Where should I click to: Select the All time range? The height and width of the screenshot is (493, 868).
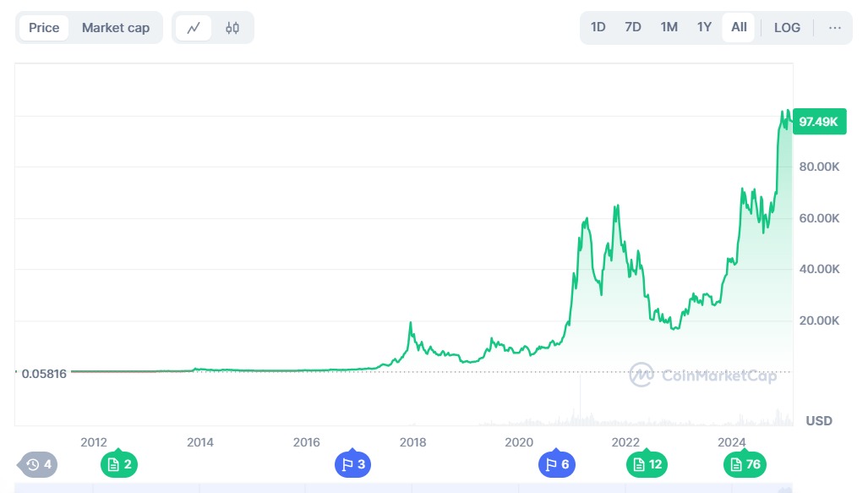coord(739,27)
